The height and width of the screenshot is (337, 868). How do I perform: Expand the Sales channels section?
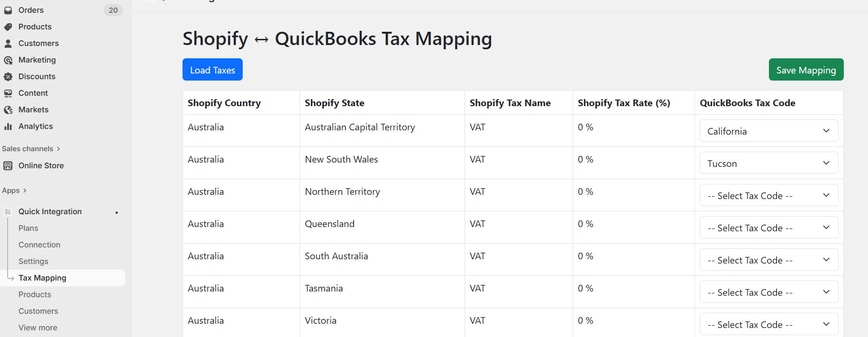pos(31,149)
